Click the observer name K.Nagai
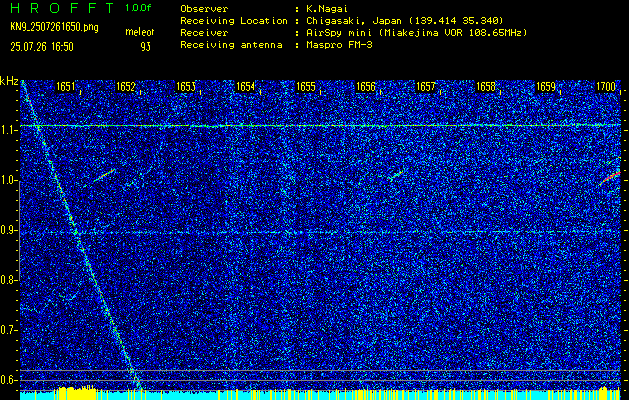Viewport: 629px width, 400px height. 325,9
